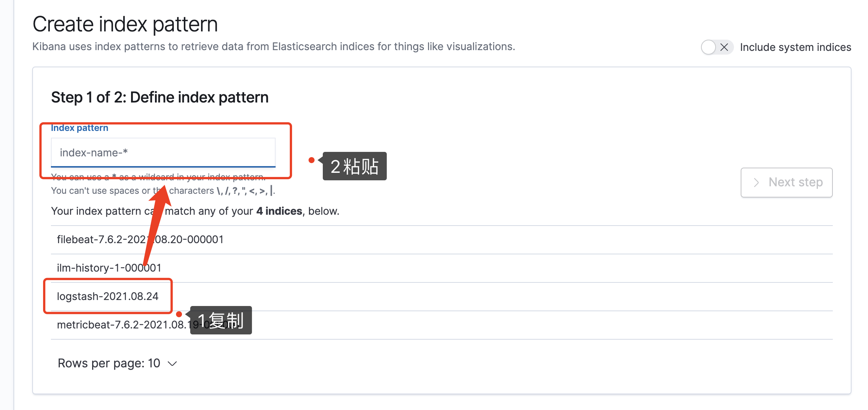This screenshot has height=410, width=868.
Task: Click the dark '1复制' annotation badge
Action: tap(221, 320)
